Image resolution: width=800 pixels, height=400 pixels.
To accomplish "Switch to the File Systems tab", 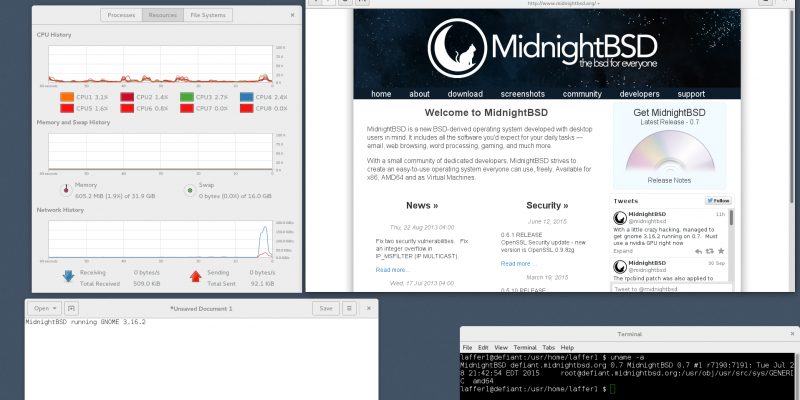I will [x=208, y=15].
